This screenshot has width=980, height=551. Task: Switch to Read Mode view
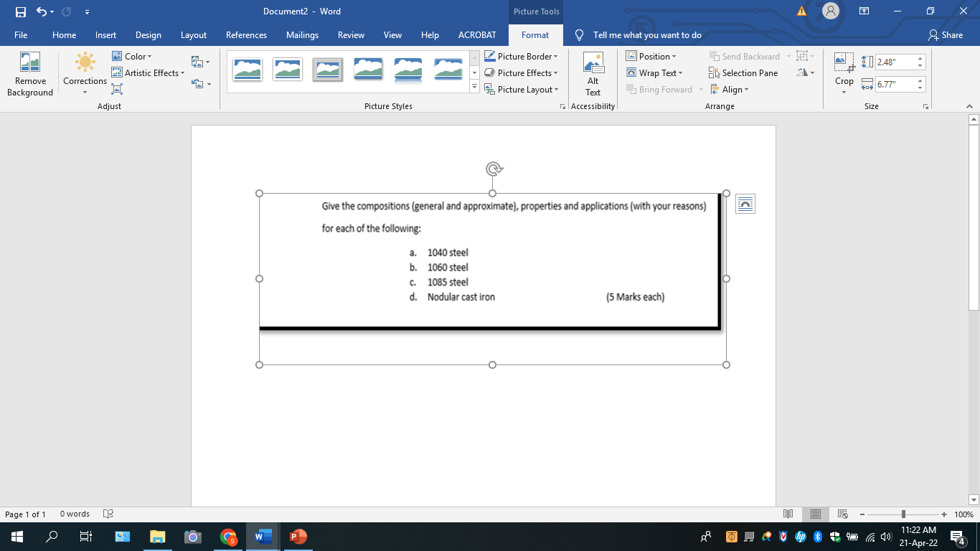pos(788,514)
